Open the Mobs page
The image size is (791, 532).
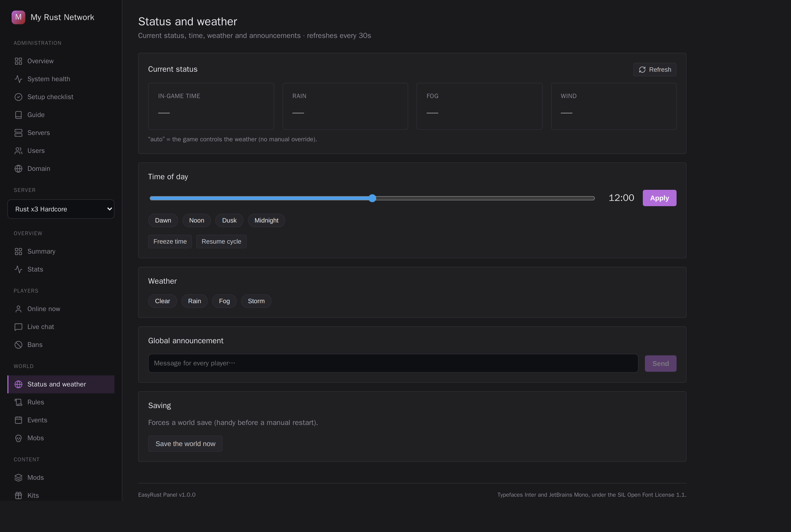pos(61,438)
